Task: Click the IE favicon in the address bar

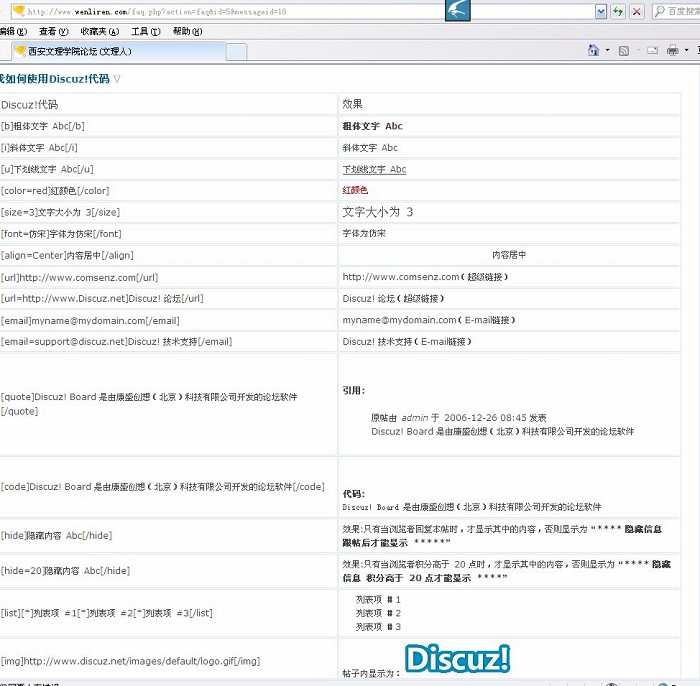Action: click(19, 11)
